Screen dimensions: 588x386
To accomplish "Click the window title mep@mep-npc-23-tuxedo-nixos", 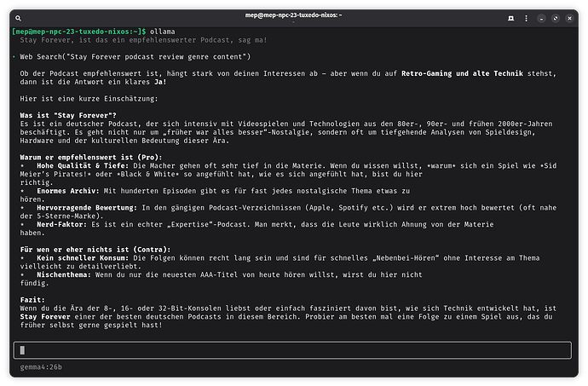I will tap(293, 15).
